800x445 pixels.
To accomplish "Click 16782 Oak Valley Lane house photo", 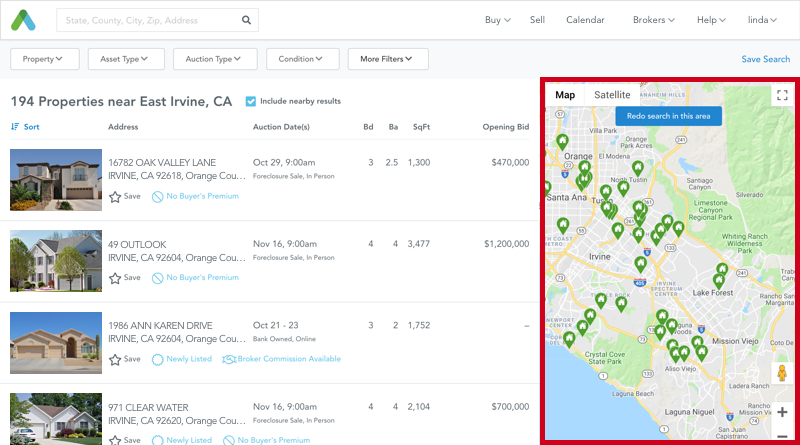I will click(56, 180).
